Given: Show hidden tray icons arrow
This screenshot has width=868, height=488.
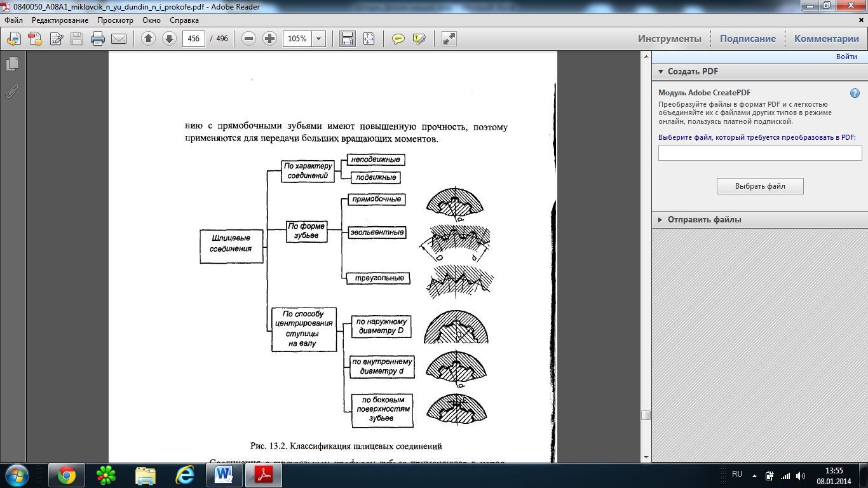Looking at the screenshot, I should [x=755, y=475].
